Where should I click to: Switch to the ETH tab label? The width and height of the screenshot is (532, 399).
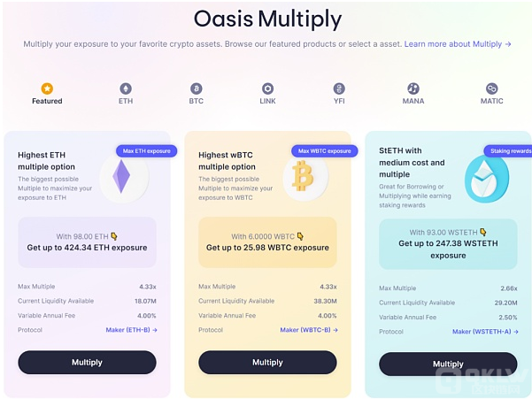[126, 101]
